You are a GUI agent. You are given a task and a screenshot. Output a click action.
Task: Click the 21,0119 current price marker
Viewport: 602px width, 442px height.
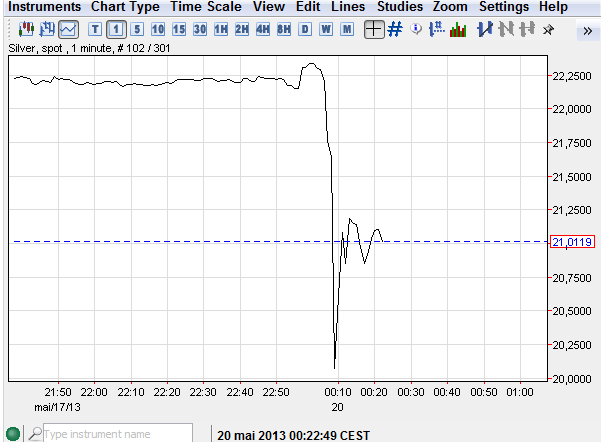pos(573,241)
